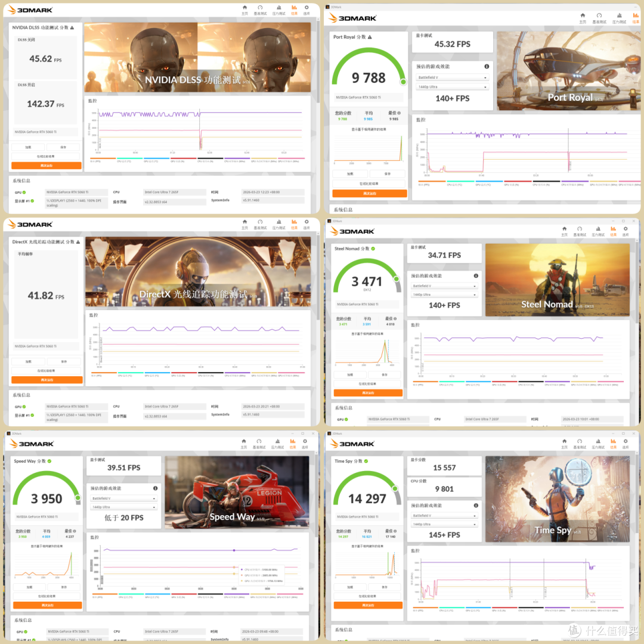Open the Battlefield V dropdown in Time Spy window

click(444, 515)
